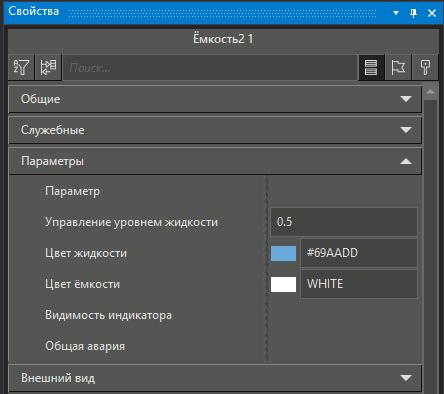444x394 pixels.
Task: Select the Управление уровнем жидкости property
Action: pyautogui.click(x=131, y=222)
